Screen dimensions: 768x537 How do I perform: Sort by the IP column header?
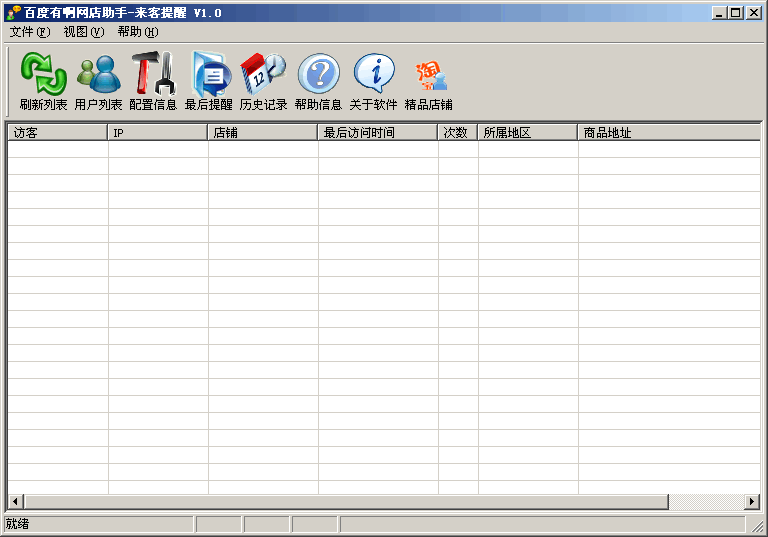(x=158, y=132)
